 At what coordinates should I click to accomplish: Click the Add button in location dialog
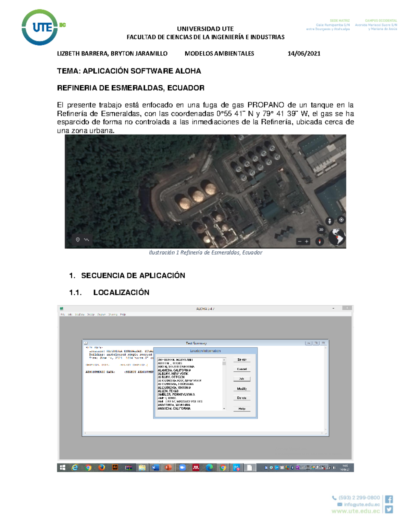242,379
